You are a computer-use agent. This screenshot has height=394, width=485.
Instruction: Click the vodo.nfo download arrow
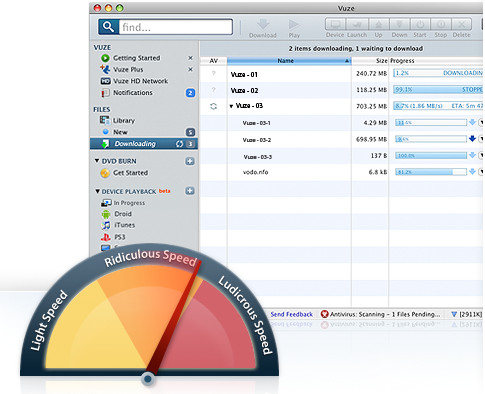pyautogui.click(x=472, y=172)
